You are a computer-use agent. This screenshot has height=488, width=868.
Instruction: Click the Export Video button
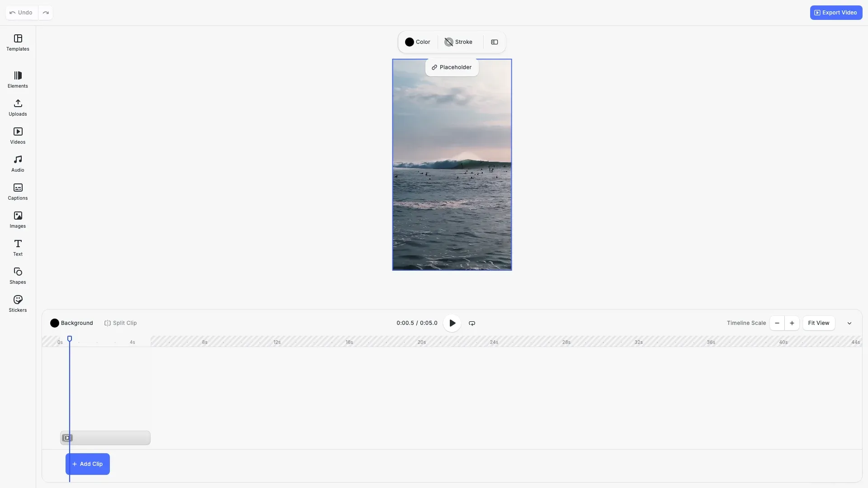click(835, 12)
